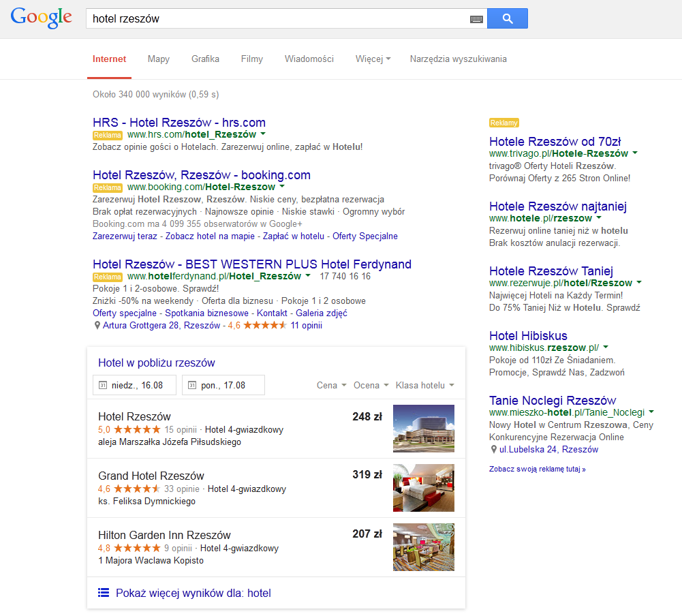Open the Hotel Hibiskus ad
The height and width of the screenshot is (616, 682).
click(x=528, y=336)
